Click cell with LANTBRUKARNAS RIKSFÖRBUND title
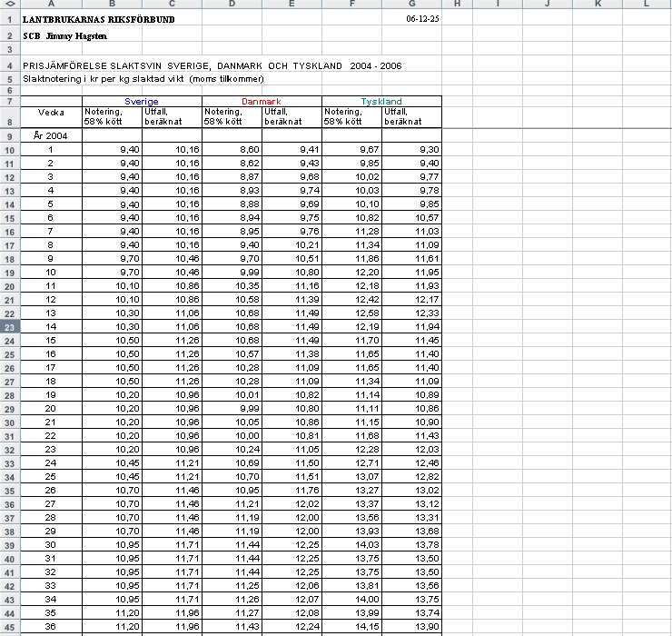Viewport: 672px width, 636px height. point(99,19)
